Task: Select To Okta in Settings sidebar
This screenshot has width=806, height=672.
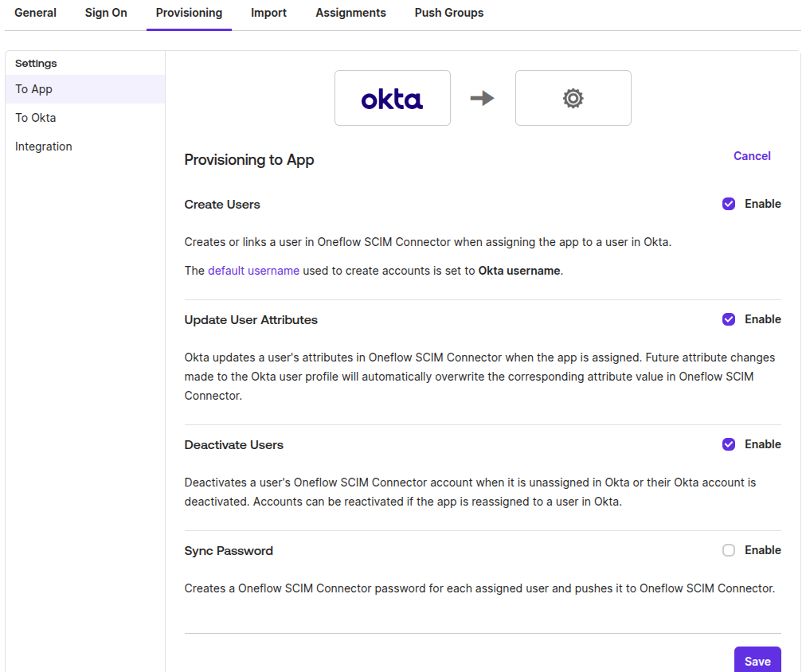Action: [x=85, y=118]
